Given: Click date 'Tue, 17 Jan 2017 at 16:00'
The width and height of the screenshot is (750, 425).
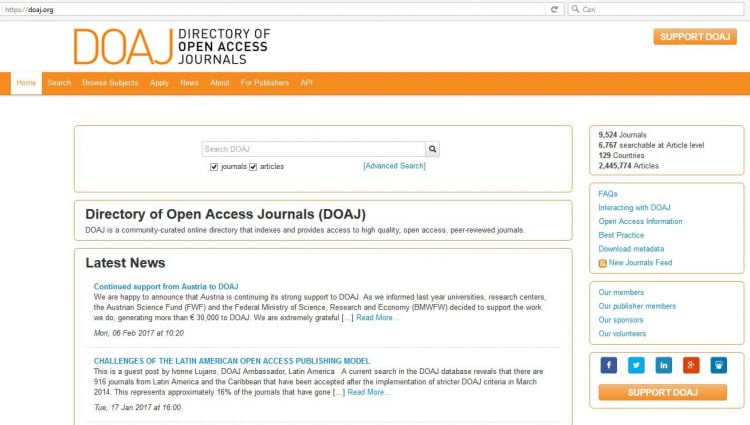Looking at the screenshot, I should point(137,407).
